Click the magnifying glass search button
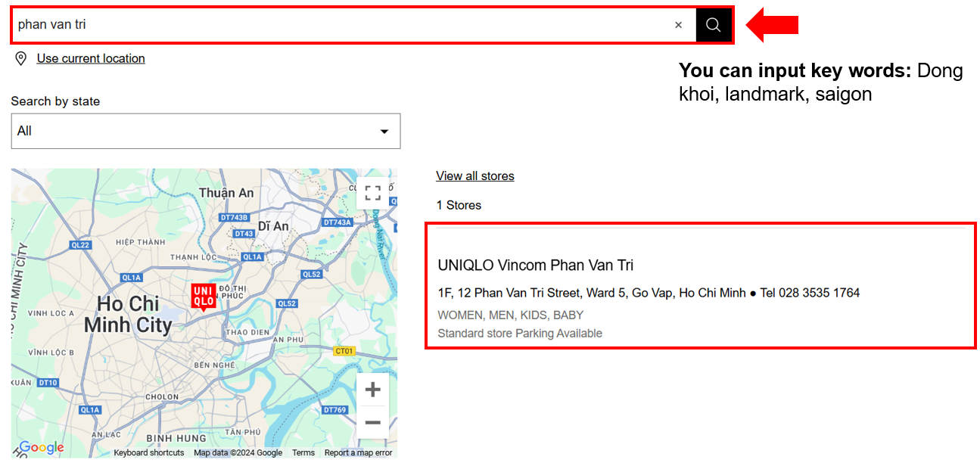Viewport: 980px width, 466px height. pyautogui.click(x=713, y=25)
